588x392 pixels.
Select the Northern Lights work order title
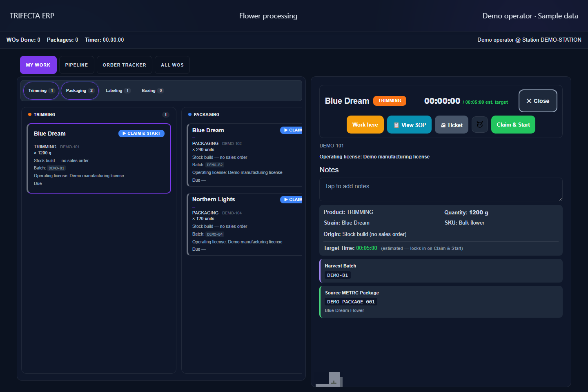[x=214, y=199]
